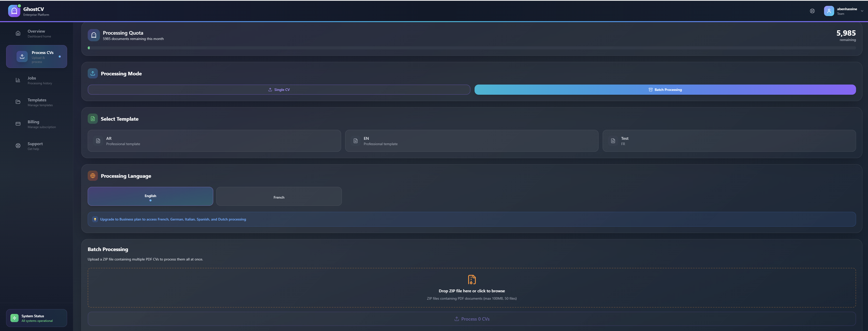868x331 pixels.
Task: Click the GhostCV ghost logo
Action: (x=14, y=11)
